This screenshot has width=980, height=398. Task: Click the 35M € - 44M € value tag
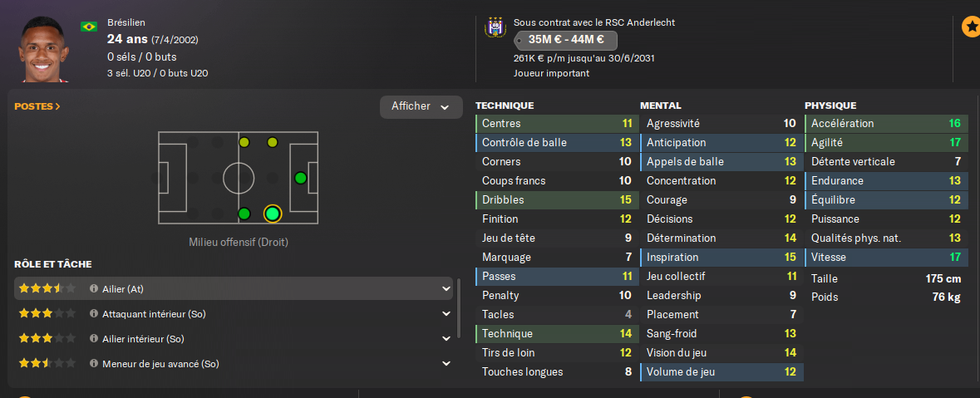pyautogui.click(x=565, y=39)
